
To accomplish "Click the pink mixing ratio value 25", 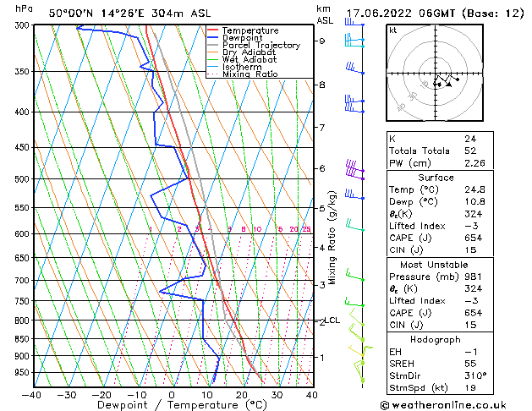I will pyautogui.click(x=306, y=229).
